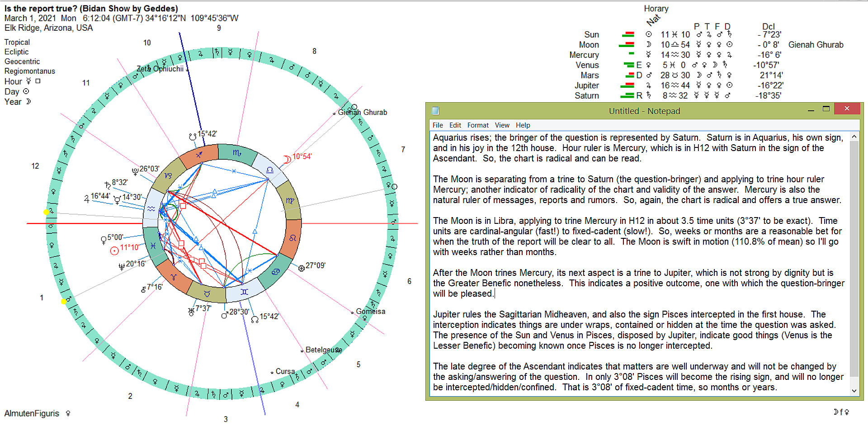Open the Format menu in Notepad
Screen dimensions: 868x426
point(478,125)
